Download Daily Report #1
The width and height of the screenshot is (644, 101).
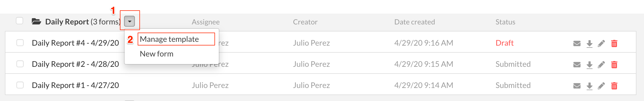pyautogui.click(x=590, y=86)
